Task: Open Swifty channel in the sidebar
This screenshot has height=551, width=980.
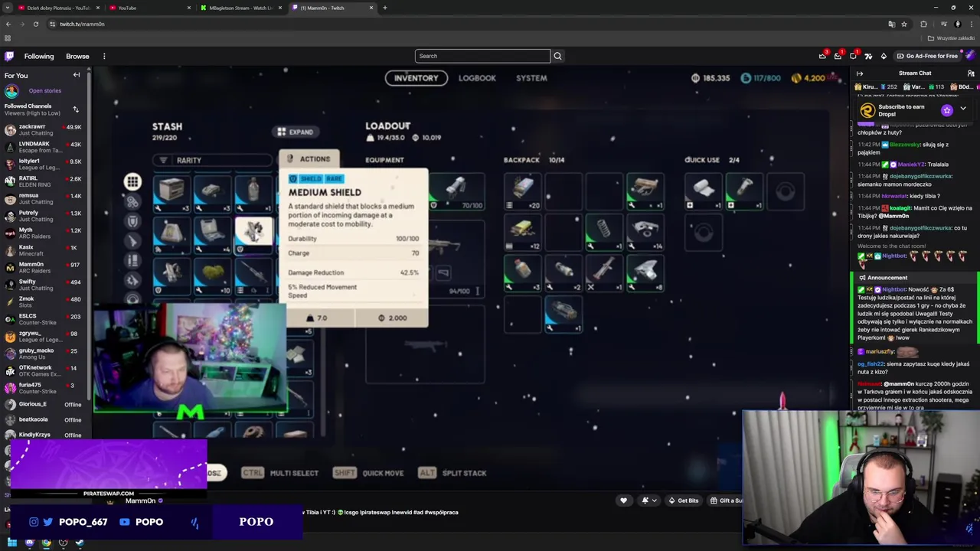Action: pos(46,285)
